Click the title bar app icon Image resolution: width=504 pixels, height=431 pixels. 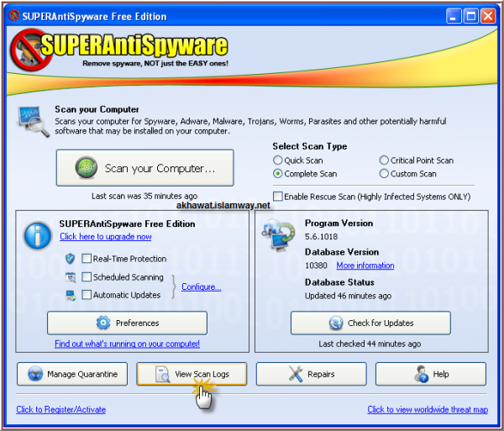tap(13, 16)
